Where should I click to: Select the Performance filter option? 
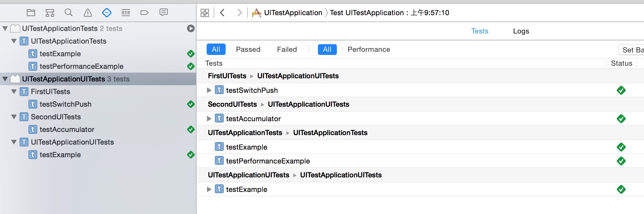pos(369,50)
